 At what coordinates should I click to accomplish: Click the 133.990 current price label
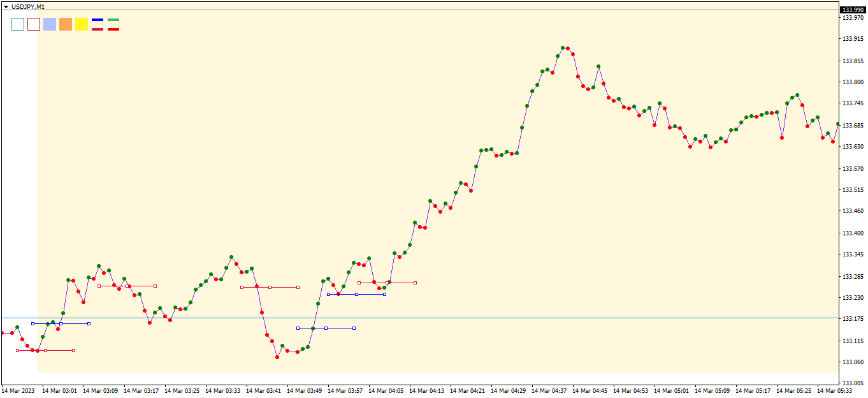tap(853, 10)
